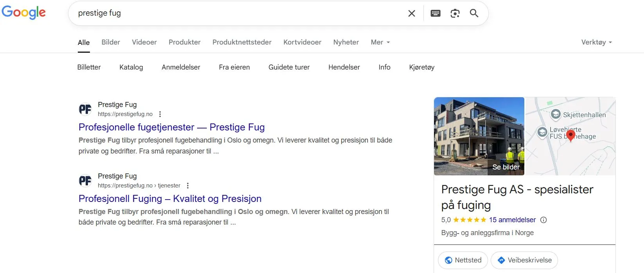Switch to the Nyheter tab
The width and height of the screenshot is (644, 273).
click(x=346, y=42)
